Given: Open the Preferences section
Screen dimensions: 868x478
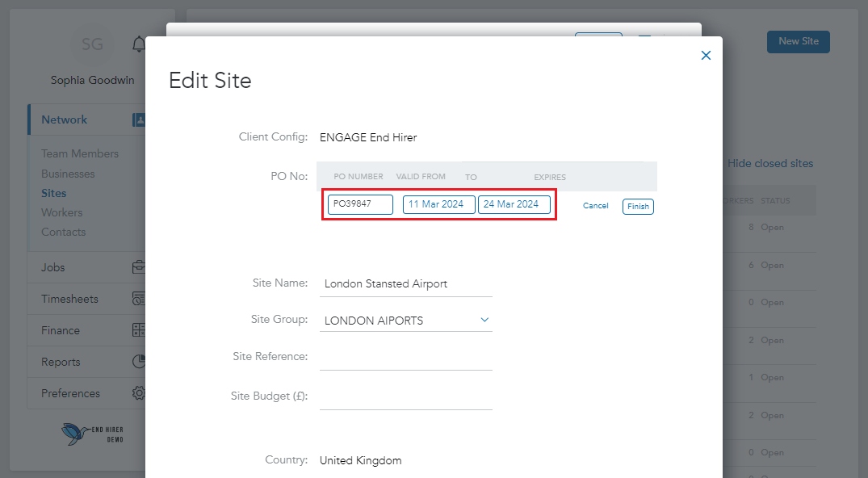Looking at the screenshot, I should 71,394.
